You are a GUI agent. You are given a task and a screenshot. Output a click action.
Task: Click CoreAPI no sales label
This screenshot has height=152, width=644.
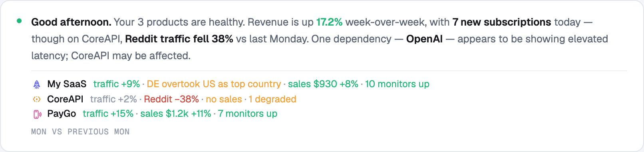pyautogui.click(x=224, y=99)
